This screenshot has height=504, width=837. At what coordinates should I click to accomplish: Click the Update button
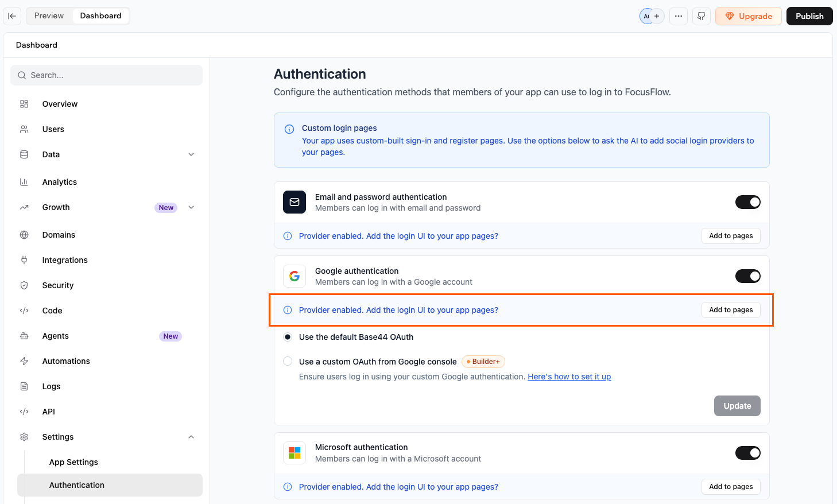coord(737,406)
